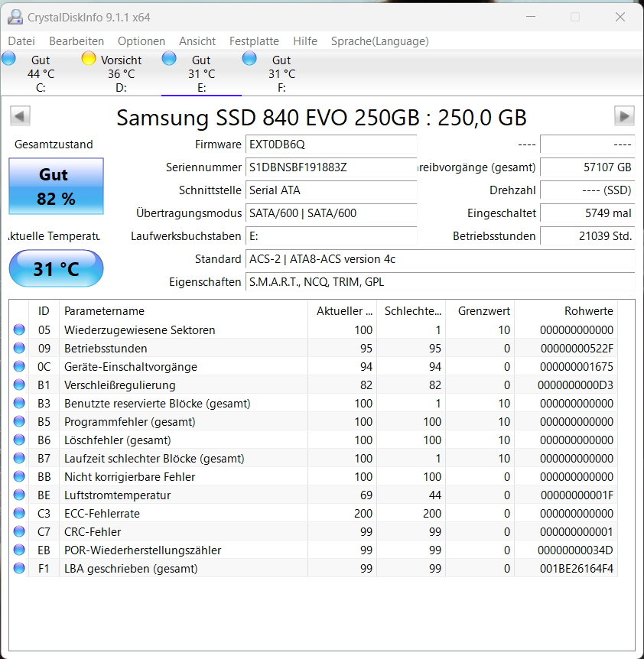
Task: Open the Festplatte menu
Action: point(254,41)
